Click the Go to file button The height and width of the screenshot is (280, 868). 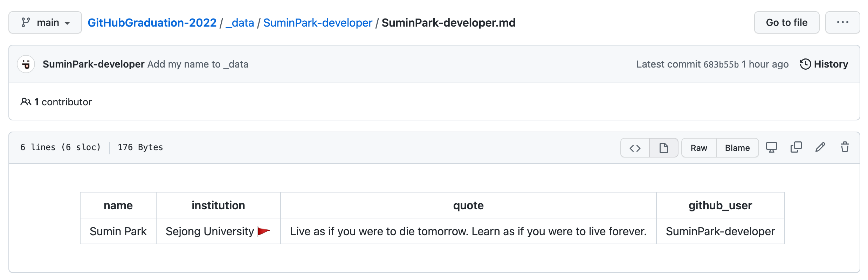(787, 22)
